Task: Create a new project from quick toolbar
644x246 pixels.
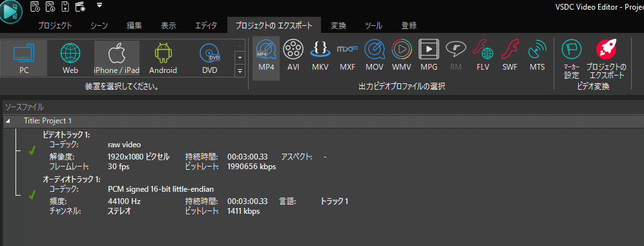Action: [36, 6]
